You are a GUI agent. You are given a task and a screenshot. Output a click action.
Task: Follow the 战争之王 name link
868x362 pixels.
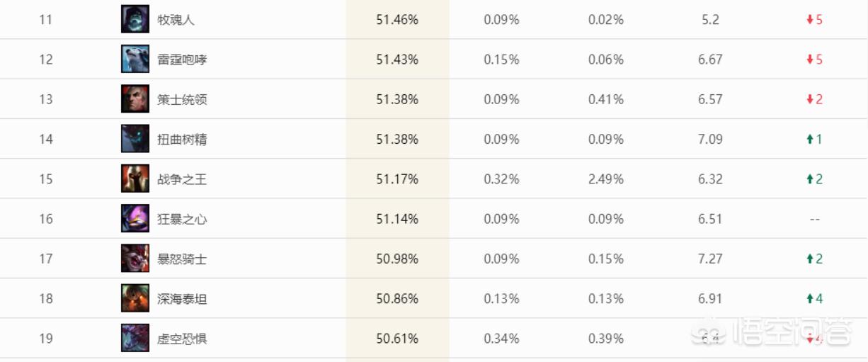coord(182,179)
